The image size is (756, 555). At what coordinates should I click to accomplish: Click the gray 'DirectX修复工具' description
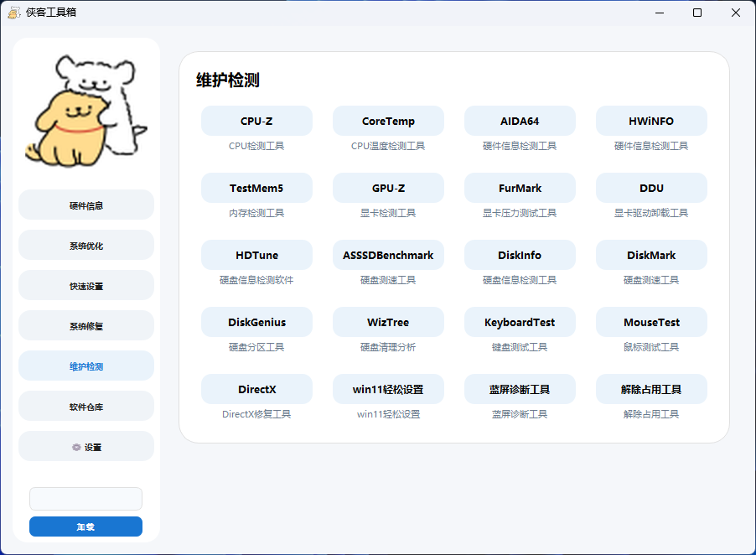(256, 413)
